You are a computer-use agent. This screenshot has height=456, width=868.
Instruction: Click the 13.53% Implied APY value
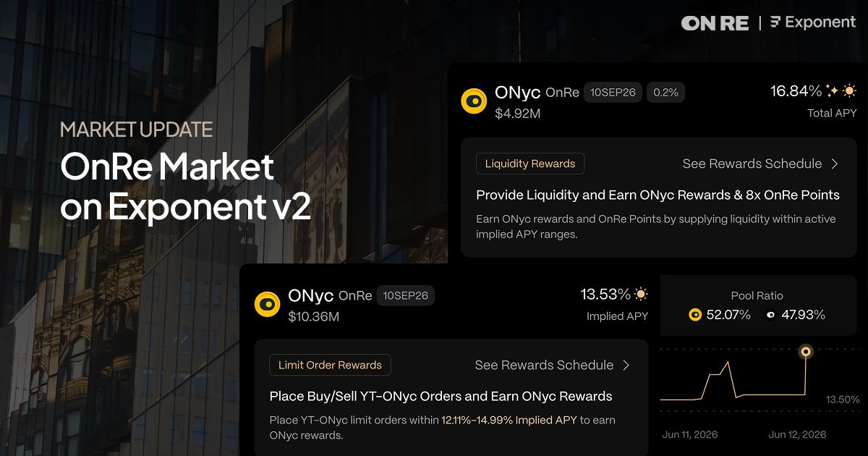[605, 295]
